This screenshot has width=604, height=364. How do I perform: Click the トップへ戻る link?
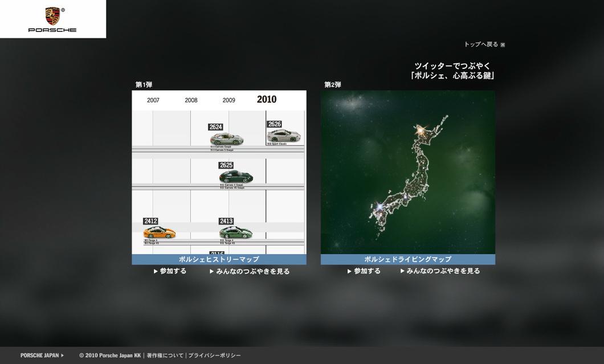pos(480,44)
